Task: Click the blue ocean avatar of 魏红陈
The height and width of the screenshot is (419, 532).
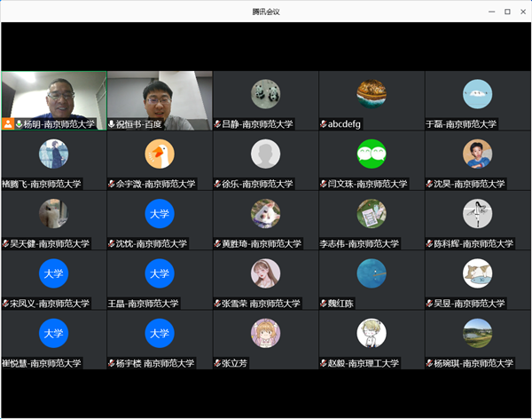Action: (372, 273)
